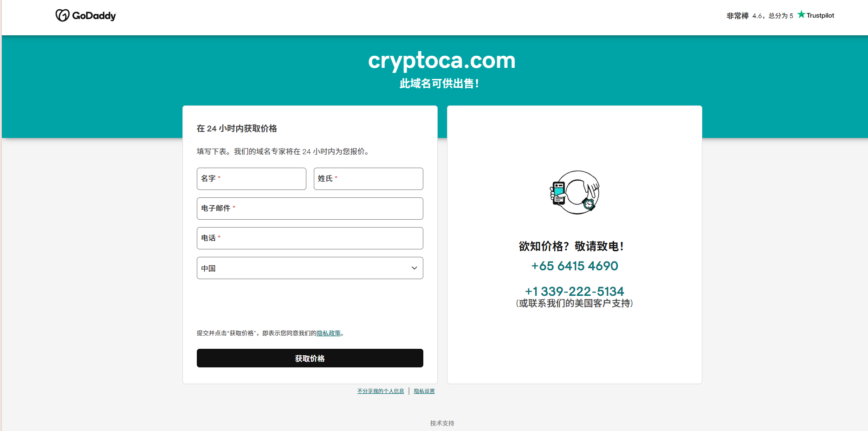Viewport: 868px width, 431px height.
Task: Click the 技术支持 footer text
Action: pyautogui.click(x=442, y=423)
